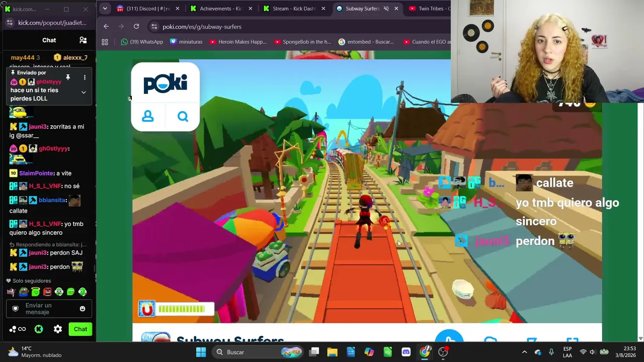Open the tab search dropdown arrow

tap(105, 9)
